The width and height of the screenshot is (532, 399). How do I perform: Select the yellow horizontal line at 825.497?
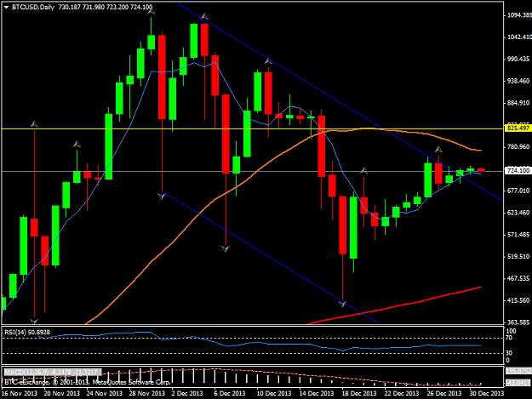252,128
